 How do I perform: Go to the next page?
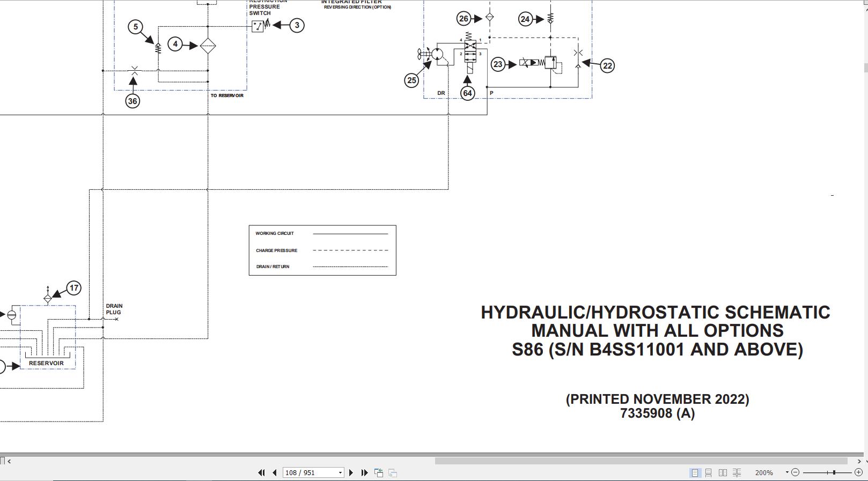coord(351,472)
